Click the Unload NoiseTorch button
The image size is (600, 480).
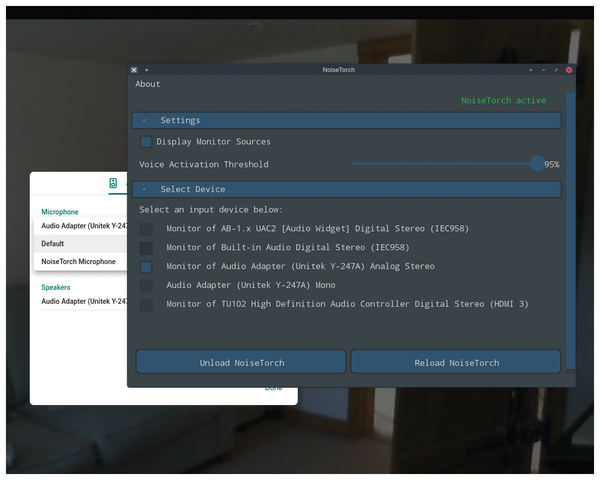point(241,361)
